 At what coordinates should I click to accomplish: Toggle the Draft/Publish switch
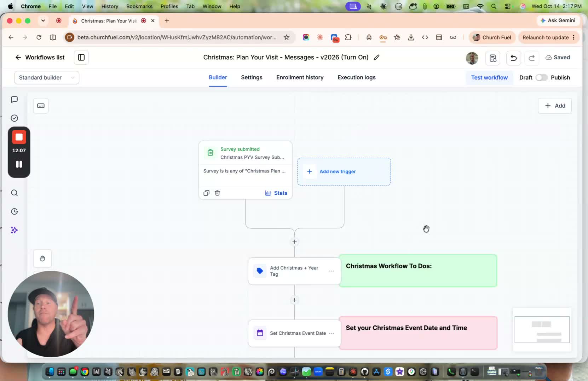(x=541, y=77)
